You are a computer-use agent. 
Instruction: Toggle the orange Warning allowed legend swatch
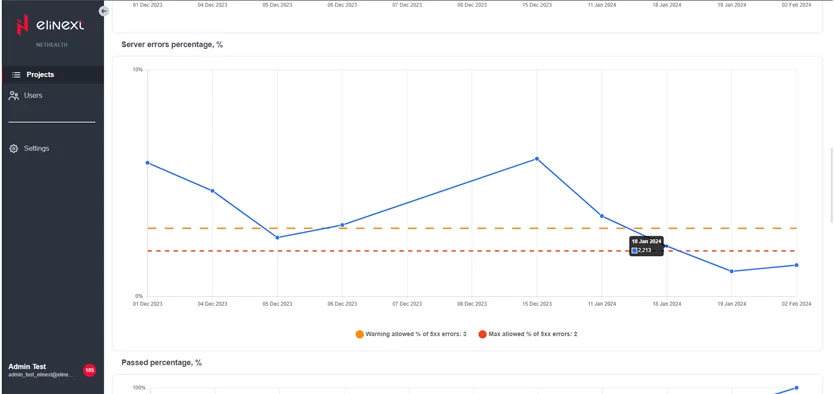click(x=360, y=334)
